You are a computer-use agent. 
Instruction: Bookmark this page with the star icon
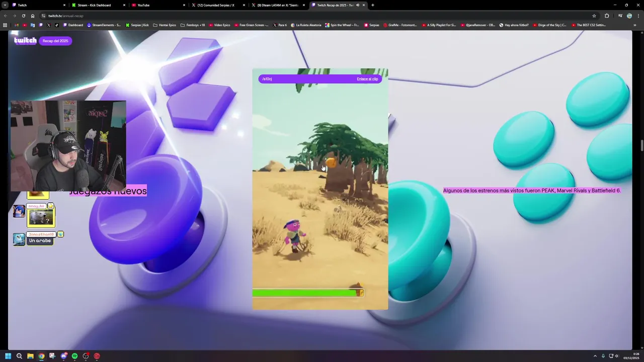pyautogui.click(x=594, y=16)
